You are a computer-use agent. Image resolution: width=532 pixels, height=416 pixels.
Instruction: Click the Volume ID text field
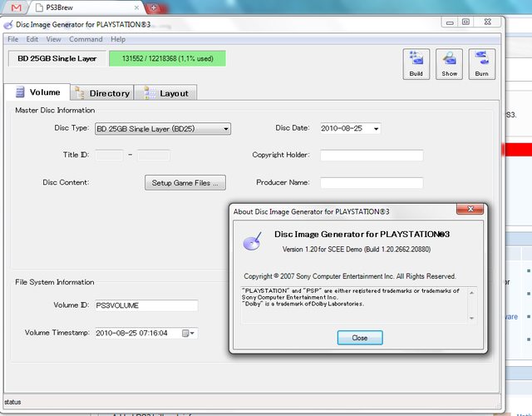tap(145, 305)
